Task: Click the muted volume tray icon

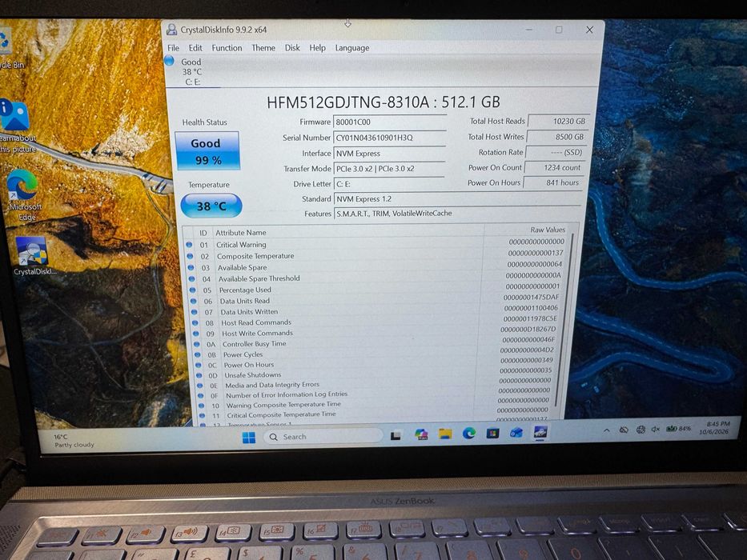Action: 656,429
